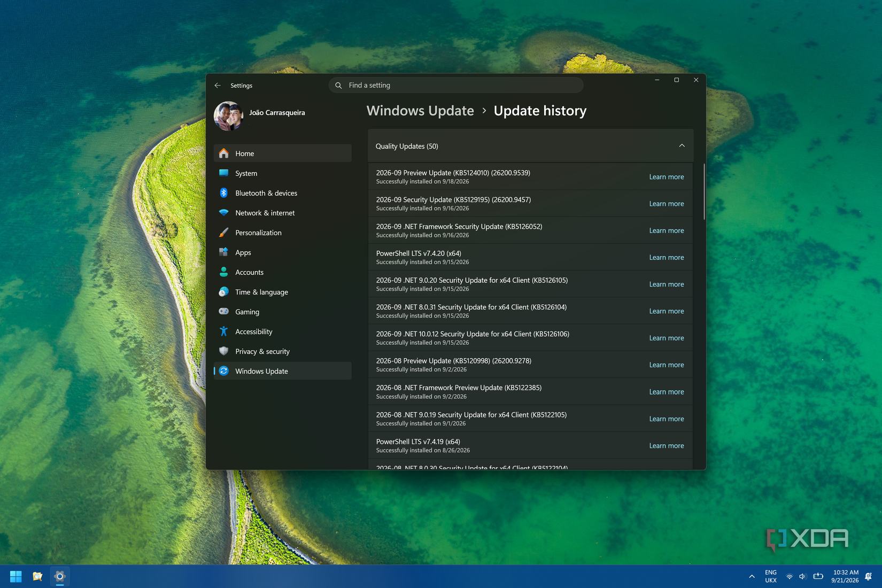The width and height of the screenshot is (882, 588).
Task: Click the Home icon in sidebar
Action: tap(224, 153)
